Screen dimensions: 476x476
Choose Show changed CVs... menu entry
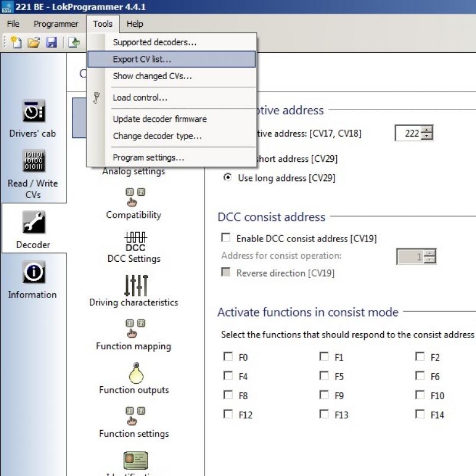pos(171,76)
